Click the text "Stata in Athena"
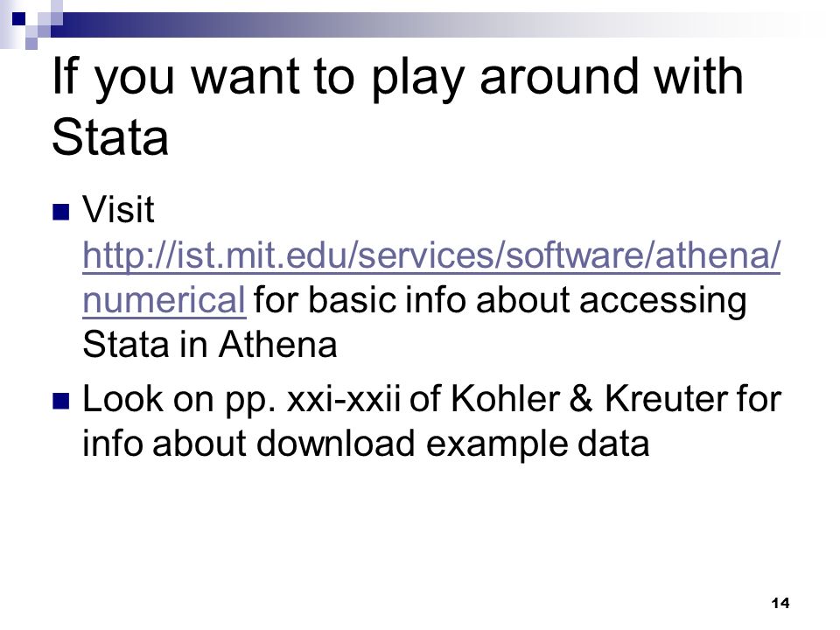Viewport: 840px width, 630px height. tap(209, 344)
